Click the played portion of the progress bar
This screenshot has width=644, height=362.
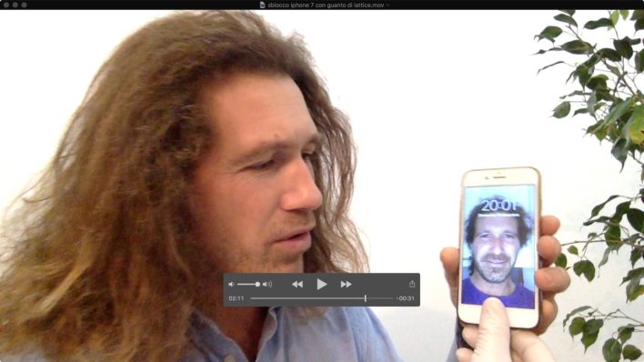click(307, 298)
